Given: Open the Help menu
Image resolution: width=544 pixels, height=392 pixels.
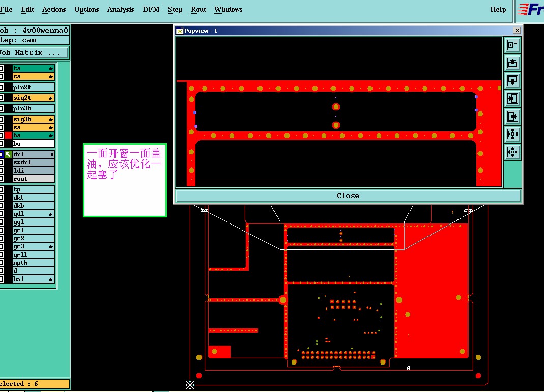Looking at the screenshot, I should click(x=498, y=9).
